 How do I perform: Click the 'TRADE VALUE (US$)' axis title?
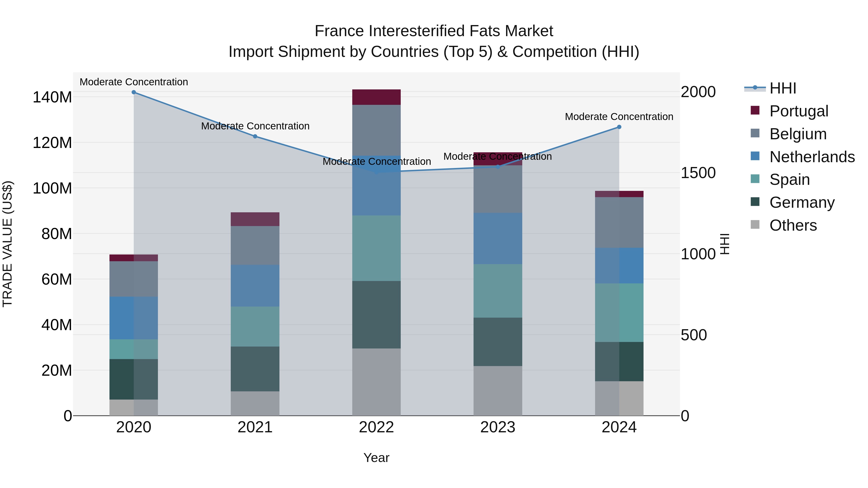point(7,244)
